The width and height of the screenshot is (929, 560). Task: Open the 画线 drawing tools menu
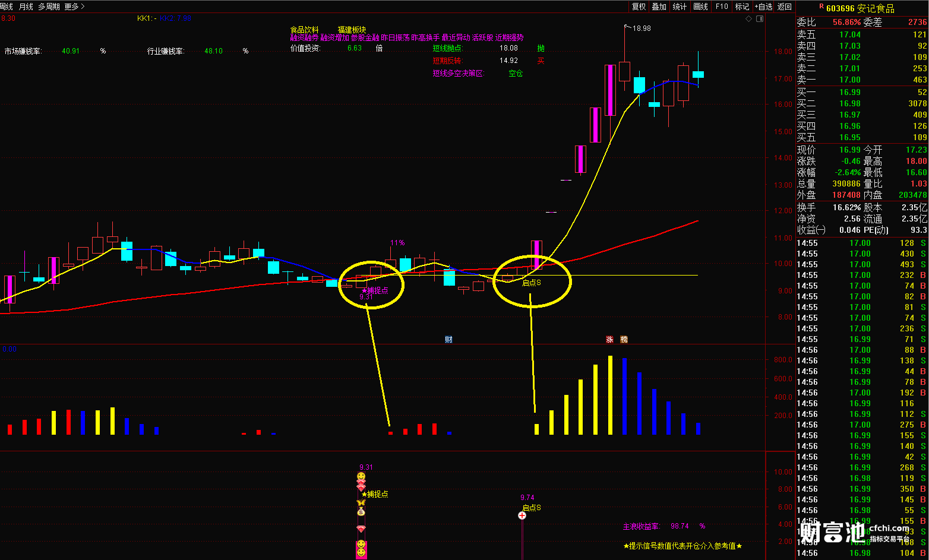[701, 7]
